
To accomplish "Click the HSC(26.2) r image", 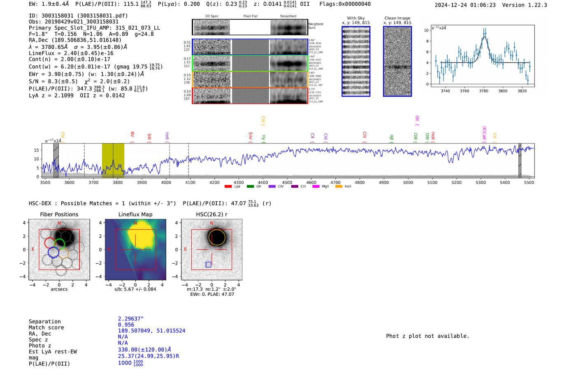I will [212, 250].
